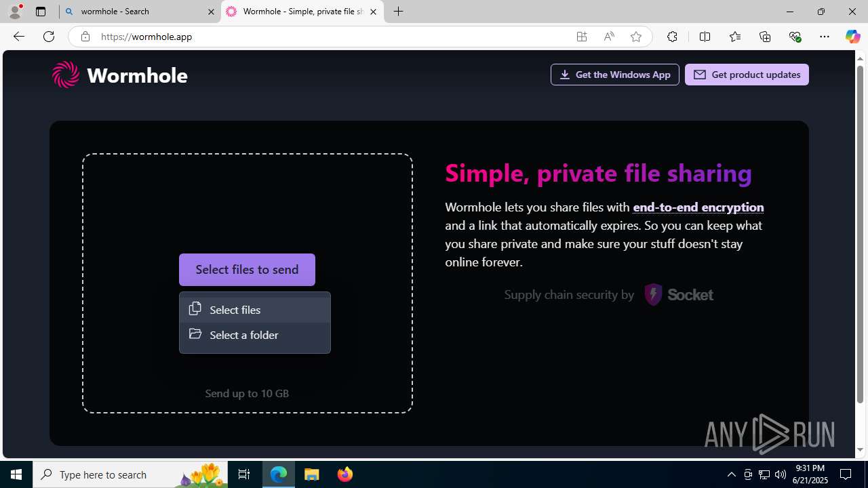
Task: Toggle Split screen view
Action: pyautogui.click(x=705, y=37)
